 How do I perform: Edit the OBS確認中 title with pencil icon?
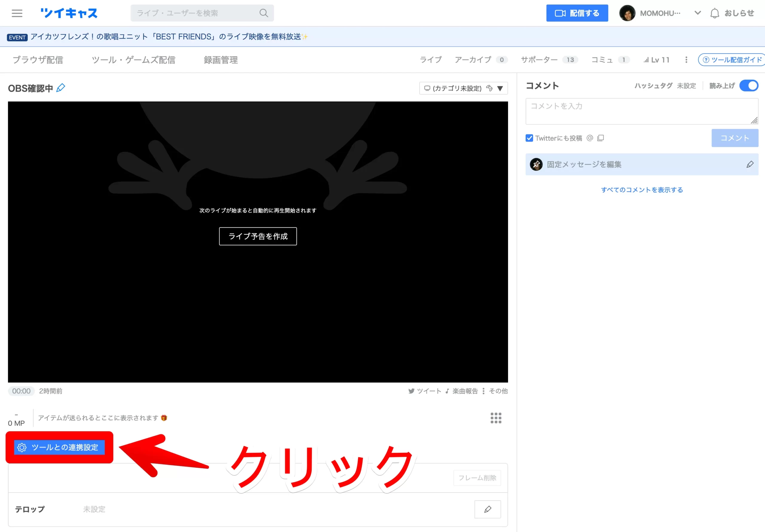[61, 88]
